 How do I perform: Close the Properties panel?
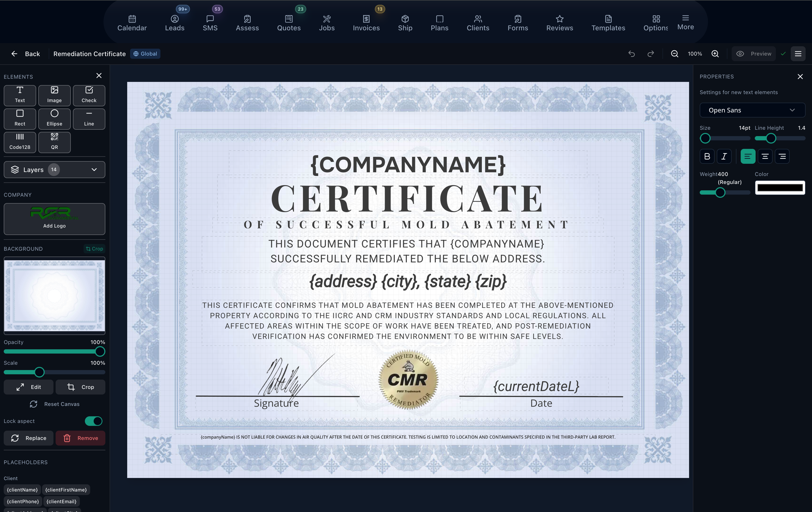[800, 77]
